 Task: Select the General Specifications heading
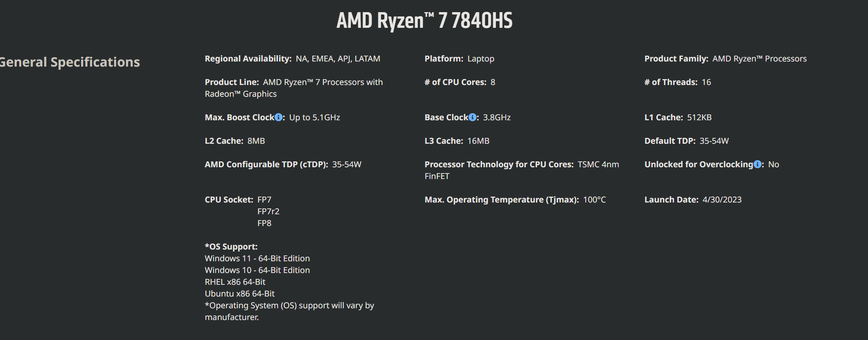point(70,62)
